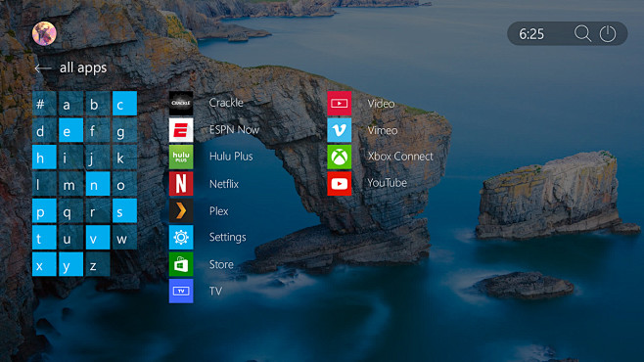Screen dimensions: 644x362
Task: Jump to the letter p tile
Action: coord(44,210)
